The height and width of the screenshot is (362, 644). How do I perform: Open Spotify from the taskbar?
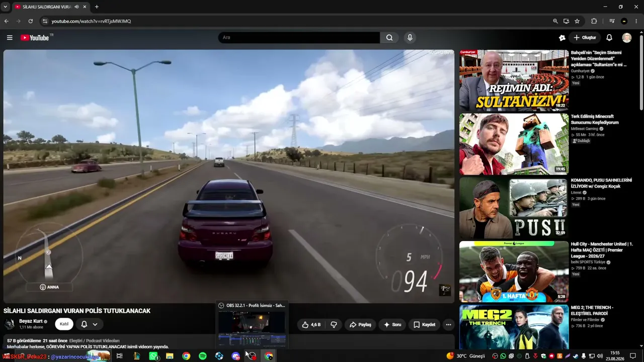click(202, 356)
